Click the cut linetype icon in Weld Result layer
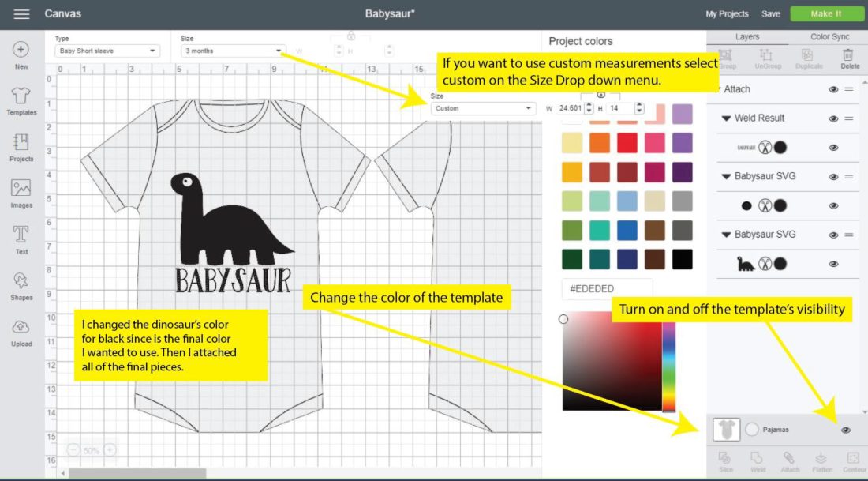Image resolution: width=868 pixels, height=481 pixels. 765,148
